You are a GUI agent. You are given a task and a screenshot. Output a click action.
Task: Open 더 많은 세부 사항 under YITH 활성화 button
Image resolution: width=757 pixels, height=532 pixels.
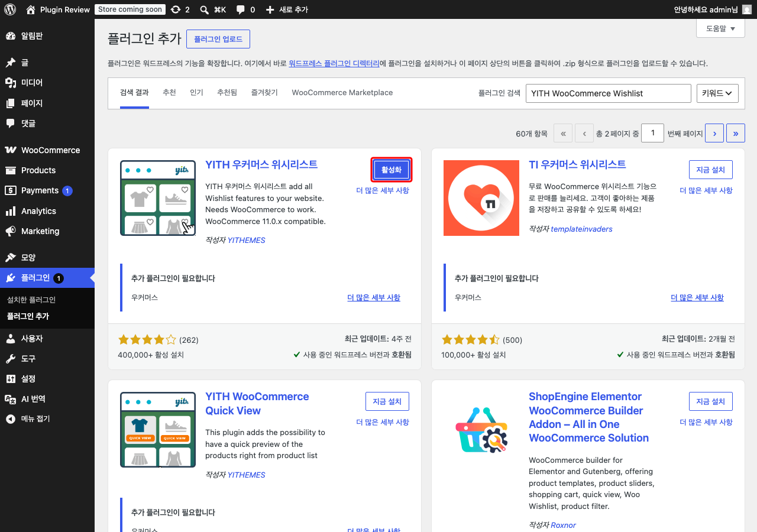tap(383, 190)
